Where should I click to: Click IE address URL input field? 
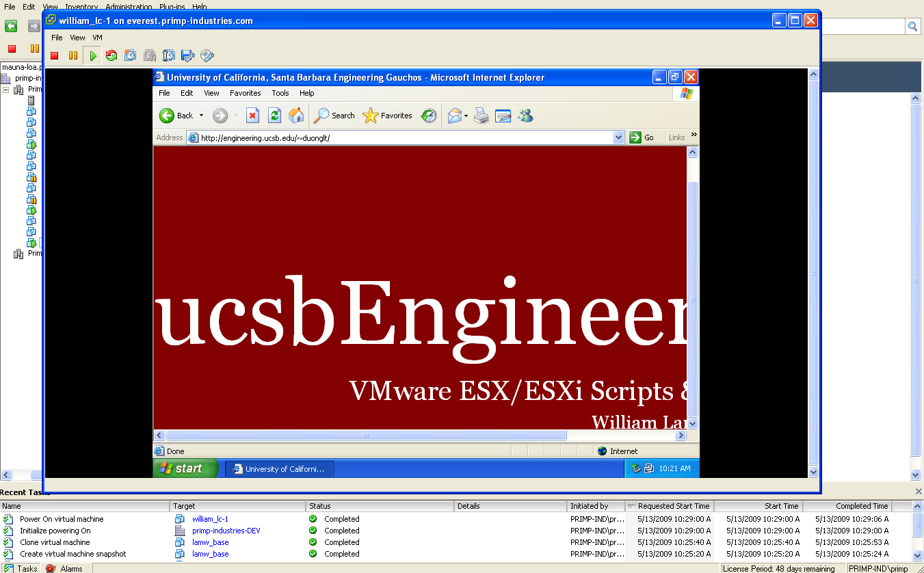pos(406,137)
